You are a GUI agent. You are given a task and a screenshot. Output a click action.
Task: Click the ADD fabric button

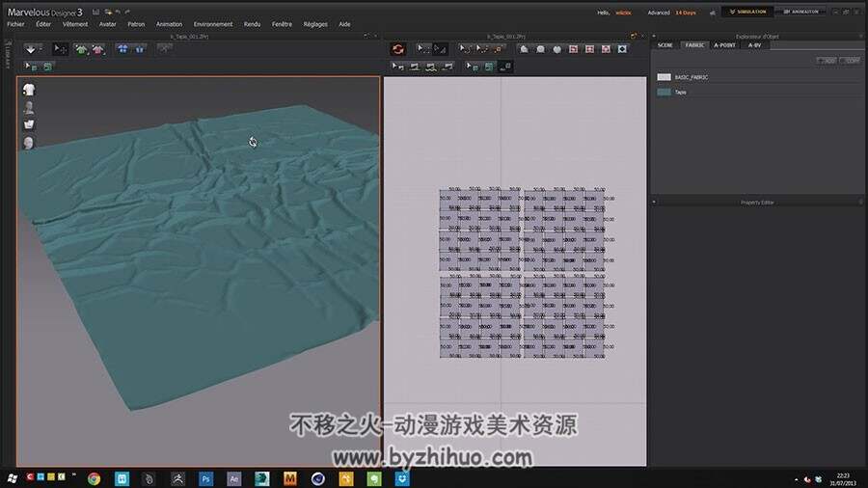click(827, 61)
